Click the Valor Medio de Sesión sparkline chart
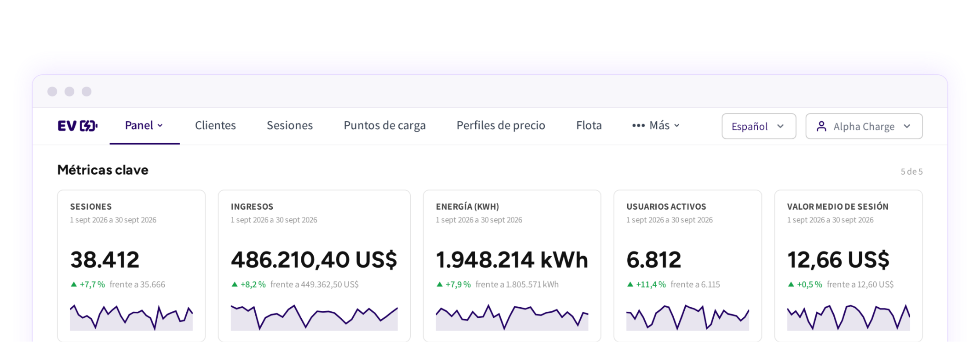 848,317
